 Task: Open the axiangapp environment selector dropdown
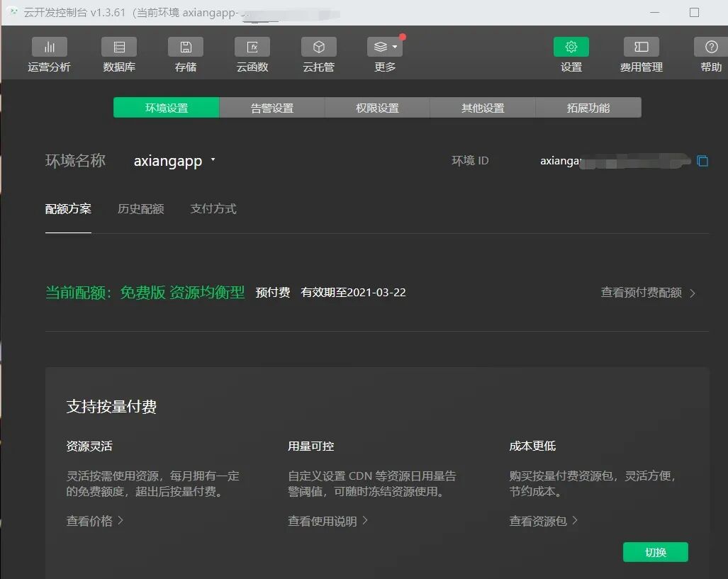point(175,161)
